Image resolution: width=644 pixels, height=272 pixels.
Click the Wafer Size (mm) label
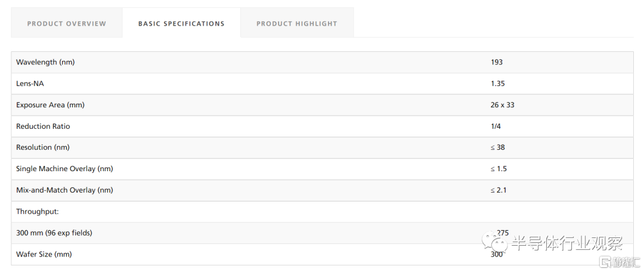pos(44,254)
